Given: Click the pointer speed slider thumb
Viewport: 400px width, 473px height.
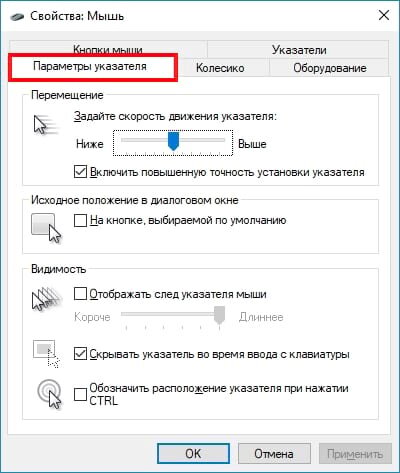Looking at the screenshot, I should [173, 141].
